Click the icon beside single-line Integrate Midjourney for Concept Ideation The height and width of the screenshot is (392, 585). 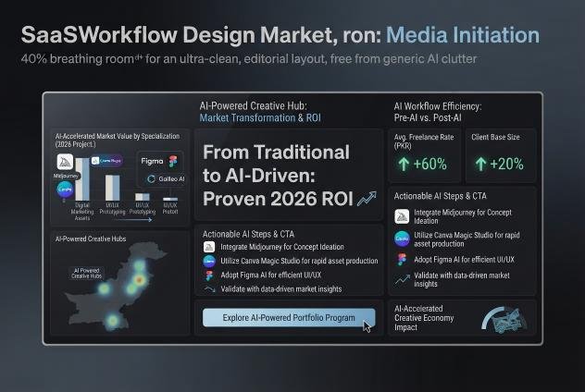[209, 247]
